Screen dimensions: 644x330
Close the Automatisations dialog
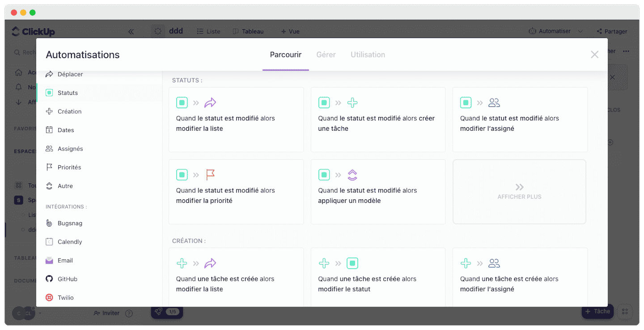[x=594, y=55]
